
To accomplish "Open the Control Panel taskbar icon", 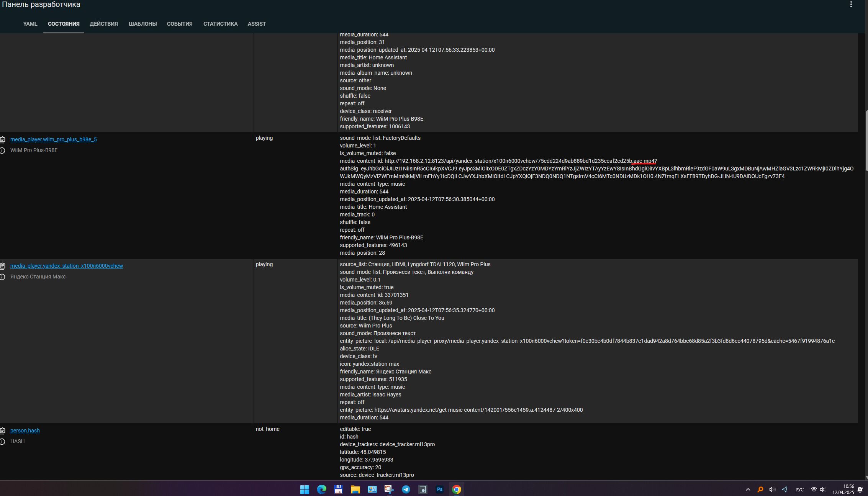I will 372,489.
